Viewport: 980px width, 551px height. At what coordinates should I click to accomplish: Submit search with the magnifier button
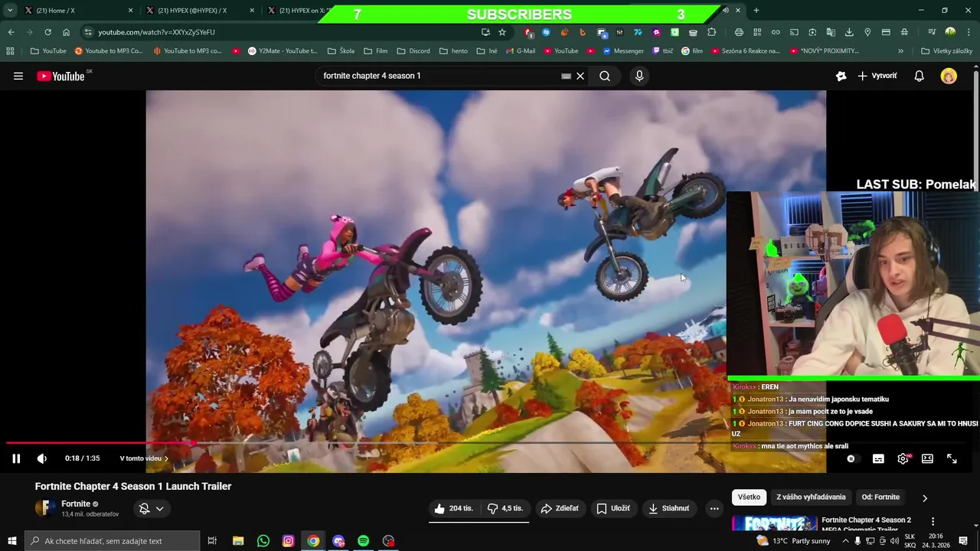[x=605, y=76]
